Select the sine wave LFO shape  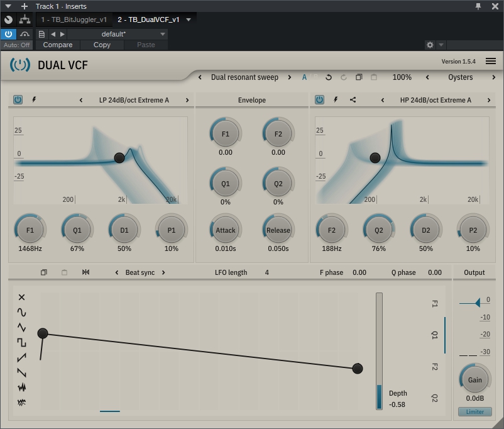coord(22,312)
